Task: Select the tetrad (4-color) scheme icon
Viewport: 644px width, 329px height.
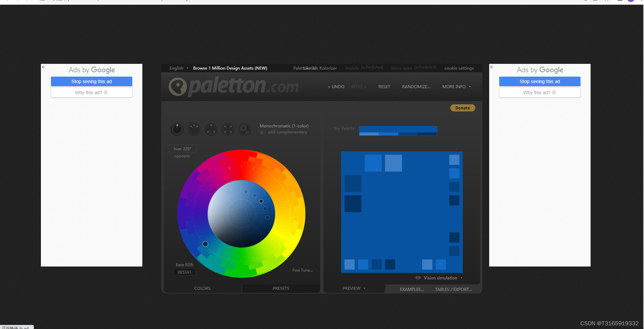Action: pos(228,129)
